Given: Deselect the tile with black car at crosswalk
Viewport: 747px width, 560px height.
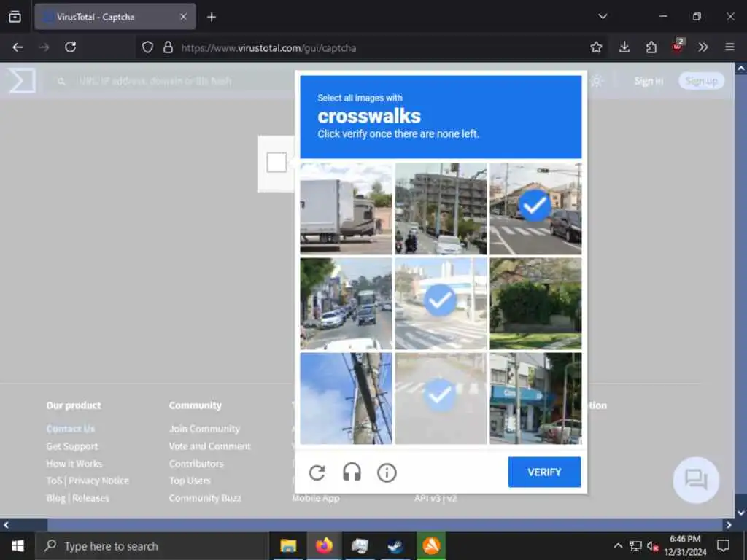Looking at the screenshot, I should (x=535, y=209).
